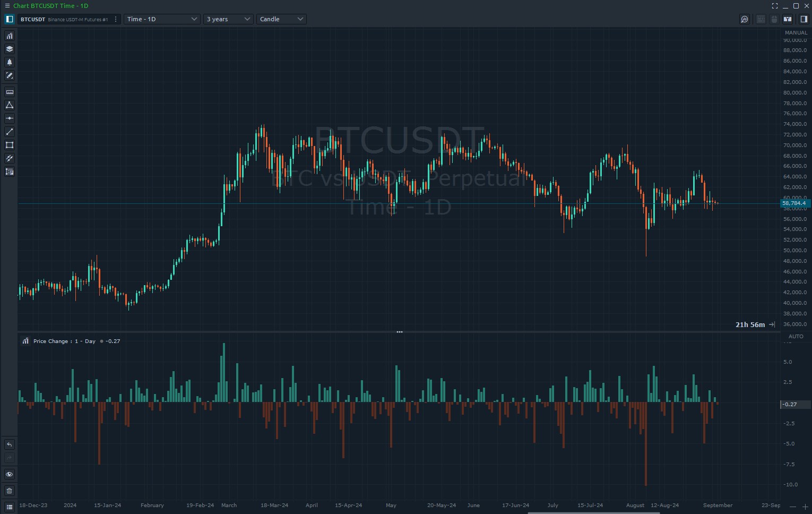
Task: Click the undo arrow button
Action: [x=10, y=444]
